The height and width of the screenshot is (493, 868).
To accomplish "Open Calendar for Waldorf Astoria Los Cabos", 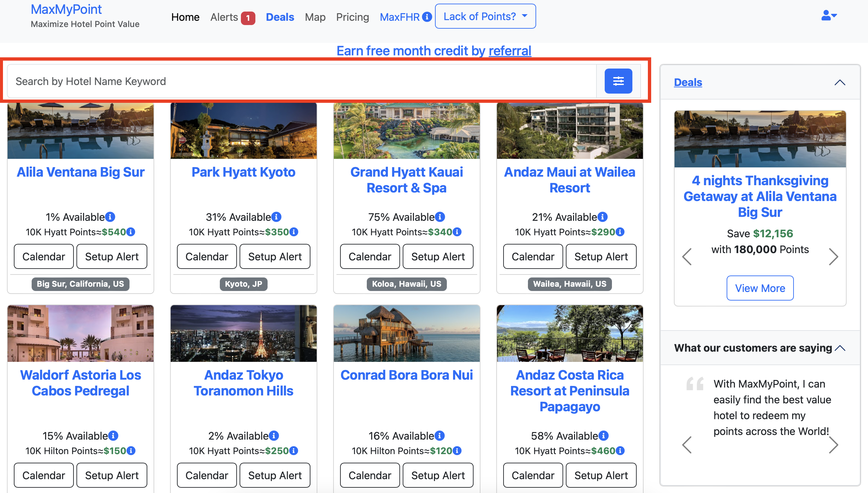I will click(44, 475).
